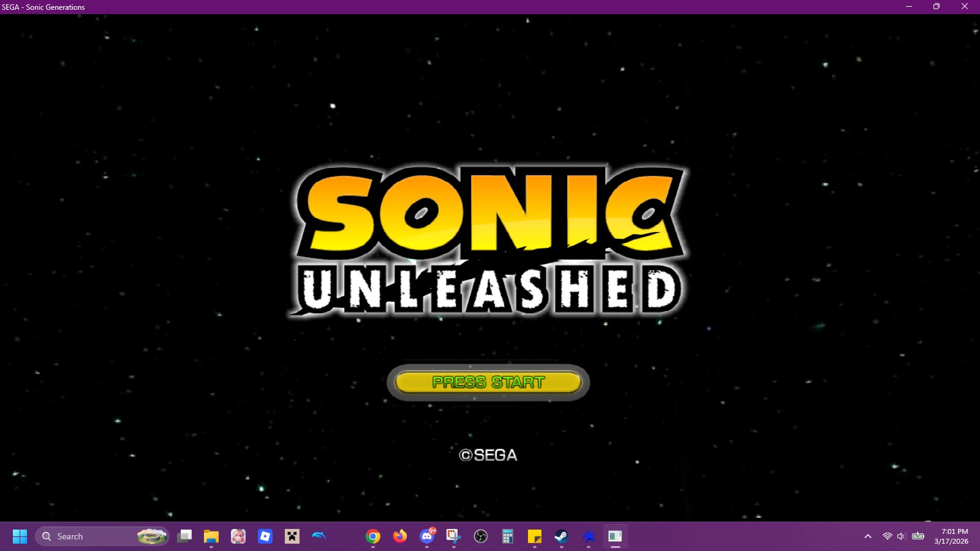Click the ©SEGA copyright text
Viewport: 980px width, 551px height.
[x=488, y=455]
